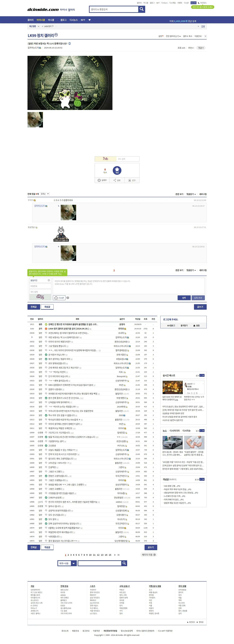This screenshot has height=644, width=234.
Task: Click the search magnifier button in header
Action: pyautogui.click(x=142, y=9)
